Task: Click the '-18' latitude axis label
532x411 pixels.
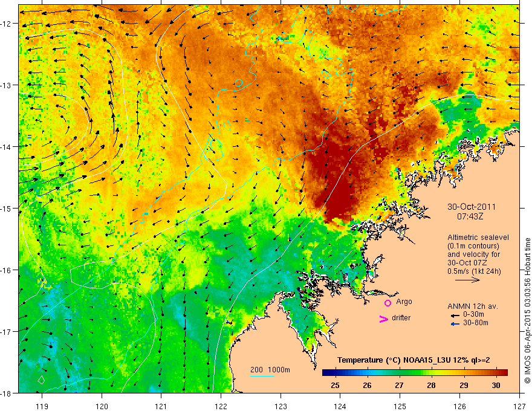Action: click(7, 393)
